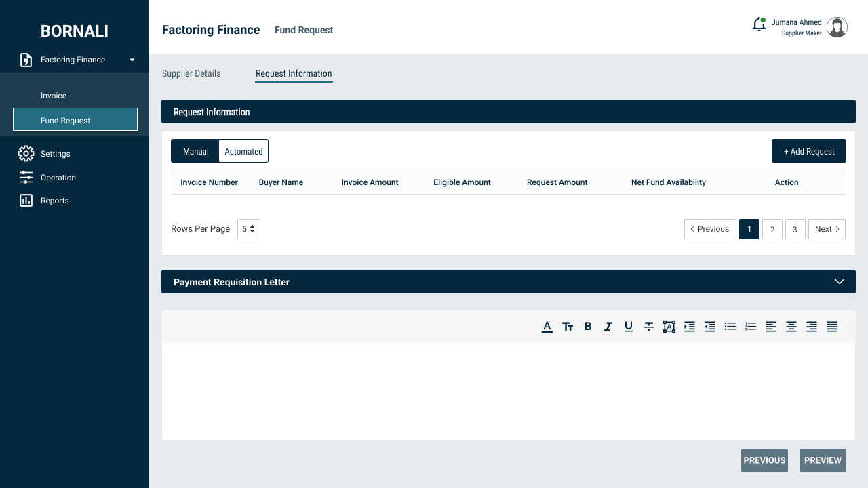Select page 2 in pagination
This screenshot has height=488, width=868.
pyautogui.click(x=772, y=229)
